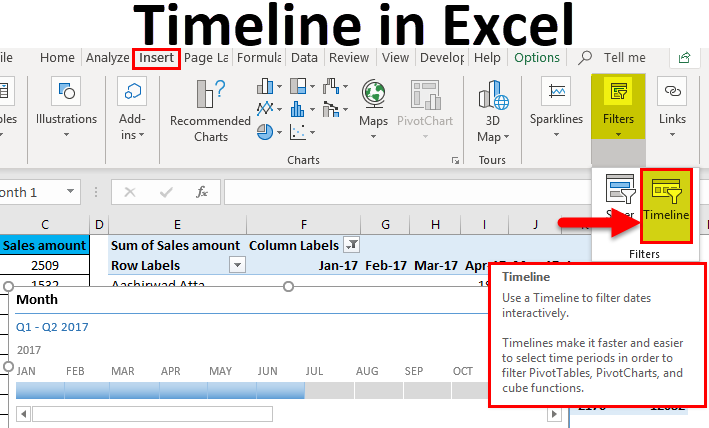Image resolution: width=709 pixels, height=428 pixels.
Task: Select the MAR period in timeline
Action: click(x=134, y=390)
